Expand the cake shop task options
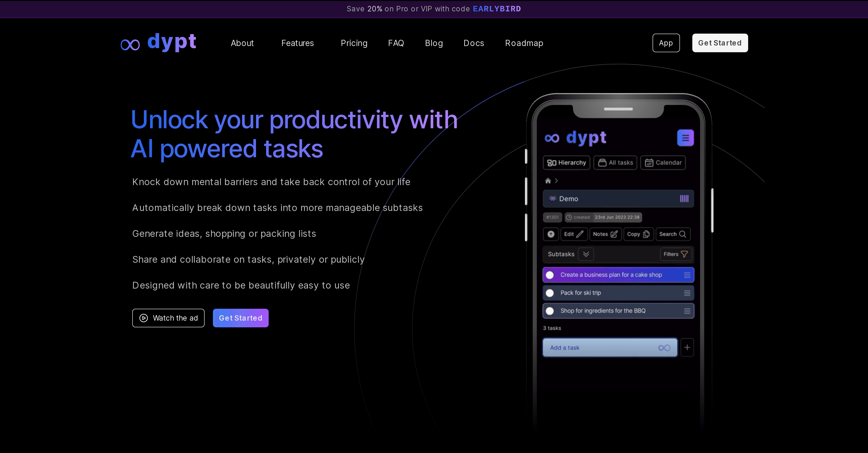The height and width of the screenshot is (453, 868). [x=687, y=275]
